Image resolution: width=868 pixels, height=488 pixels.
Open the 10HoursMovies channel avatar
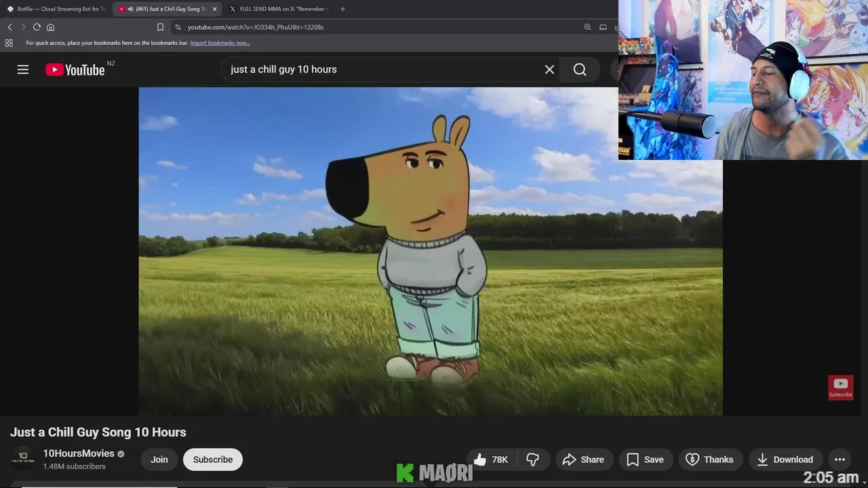pos(22,459)
